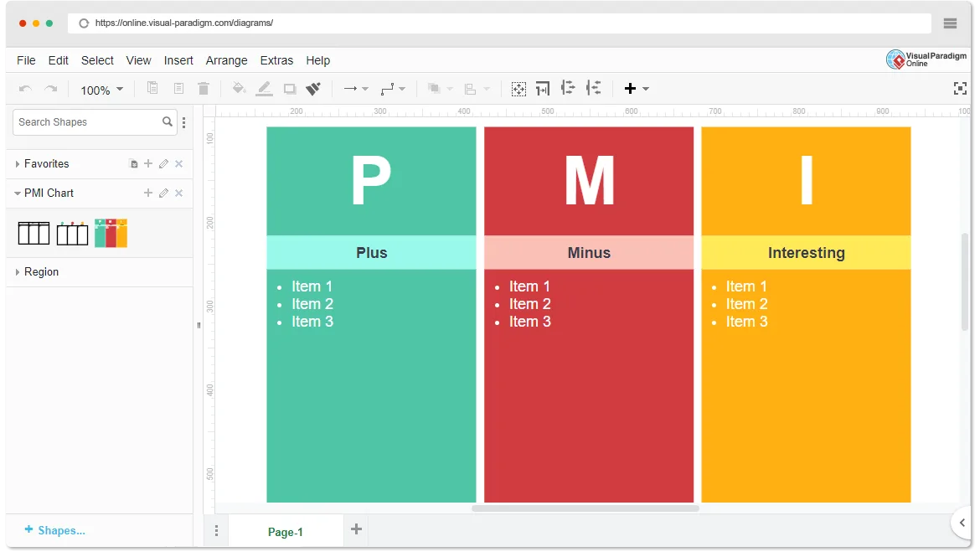Click the format painter brush icon

[313, 89]
